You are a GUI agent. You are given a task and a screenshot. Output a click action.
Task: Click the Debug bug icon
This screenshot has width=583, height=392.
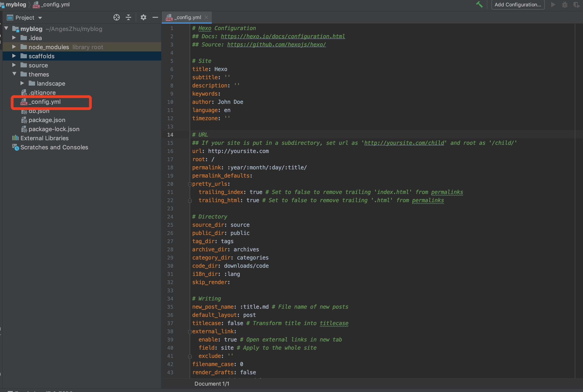565,5
